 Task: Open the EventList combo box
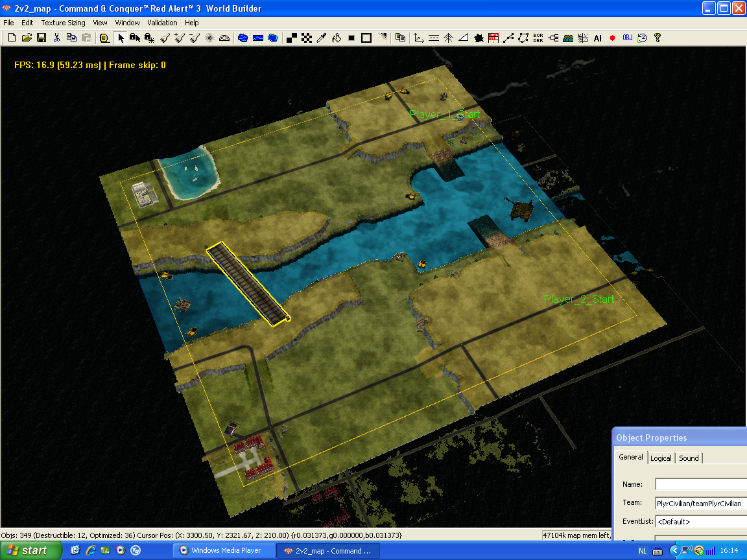[701, 522]
